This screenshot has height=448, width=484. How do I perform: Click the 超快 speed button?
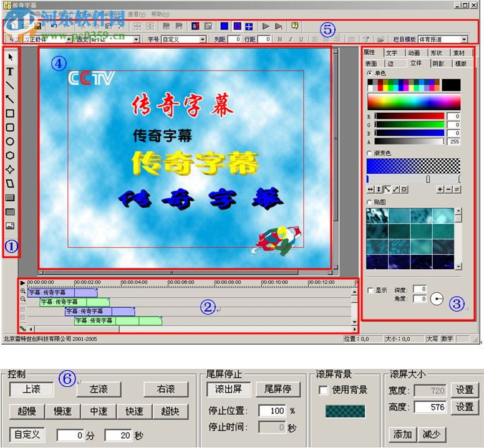[x=170, y=411]
